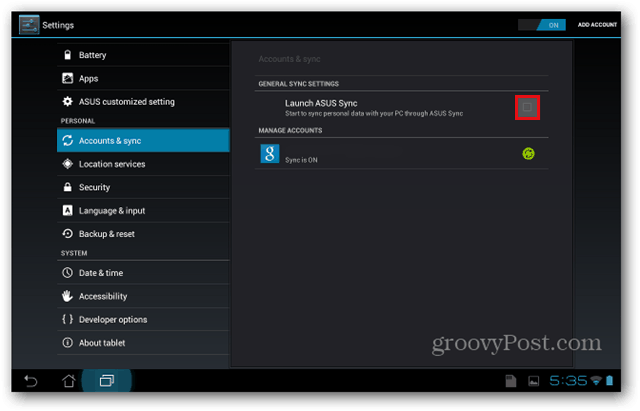The height and width of the screenshot is (411, 640).
Task: Tap the About tablet info icon
Action: (68, 342)
